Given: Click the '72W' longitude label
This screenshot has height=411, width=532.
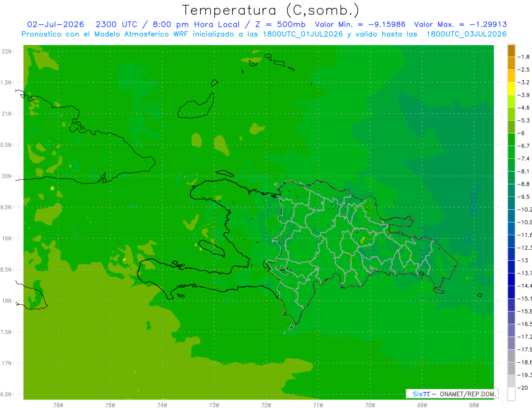Looking at the screenshot, I should pos(266,405).
